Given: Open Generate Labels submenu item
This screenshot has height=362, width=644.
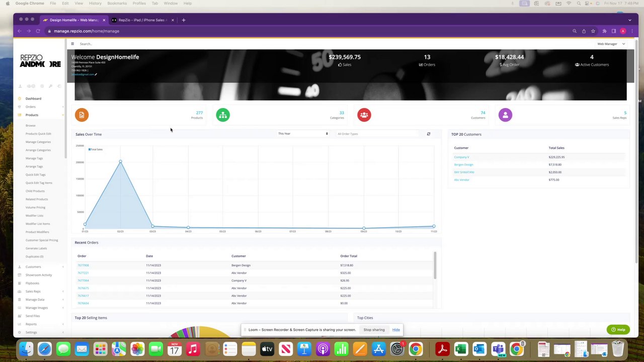Looking at the screenshot, I should tap(36, 248).
